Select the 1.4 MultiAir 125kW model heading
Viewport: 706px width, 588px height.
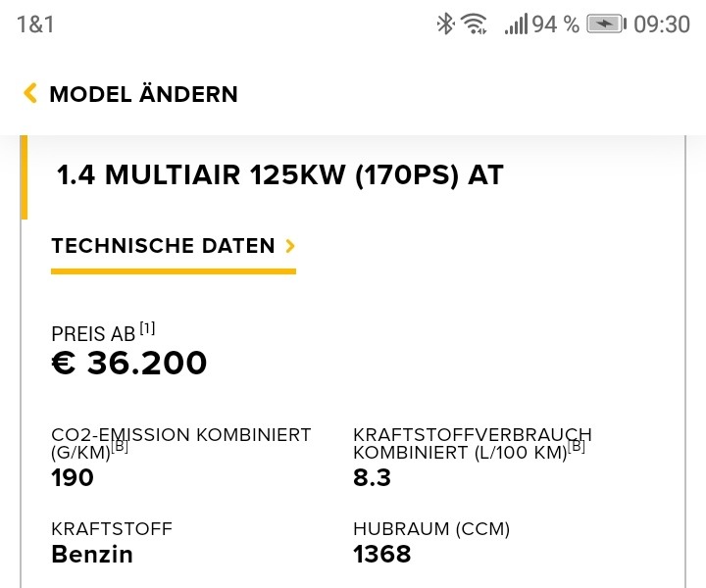(279, 175)
